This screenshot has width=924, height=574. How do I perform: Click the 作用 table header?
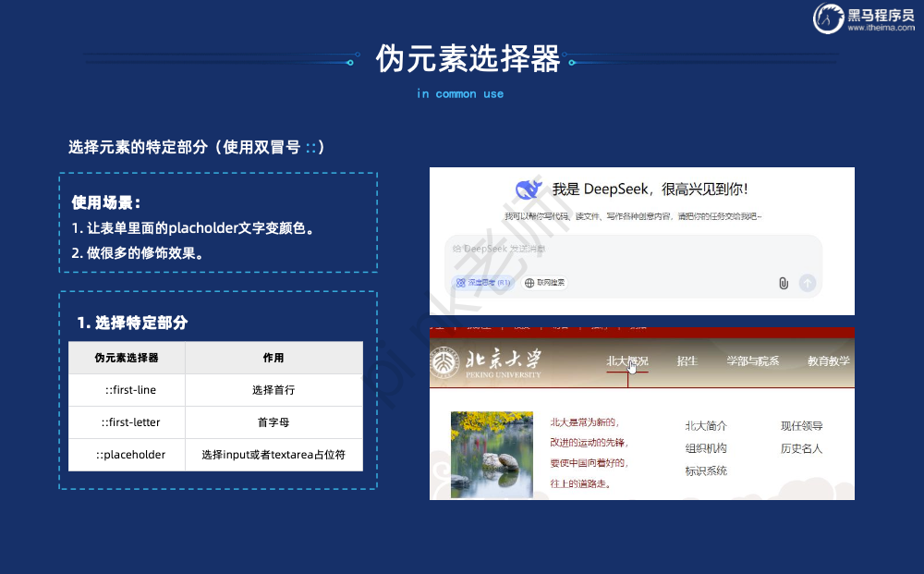pyautogui.click(x=274, y=358)
